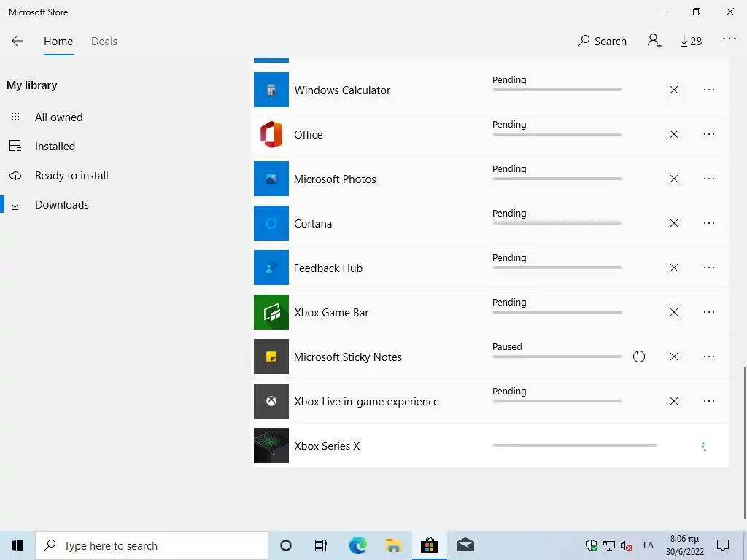The height and width of the screenshot is (560, 747).
Task: Cancel Xbox Live in-game experience download
Action: tap(673, 401)
